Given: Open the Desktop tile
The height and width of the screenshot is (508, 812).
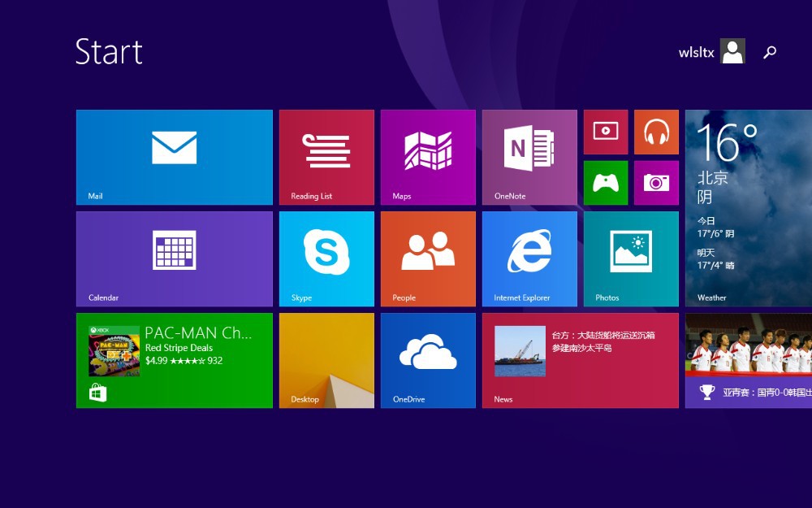Looking at the screenshot, I should [x=326, y=360].
